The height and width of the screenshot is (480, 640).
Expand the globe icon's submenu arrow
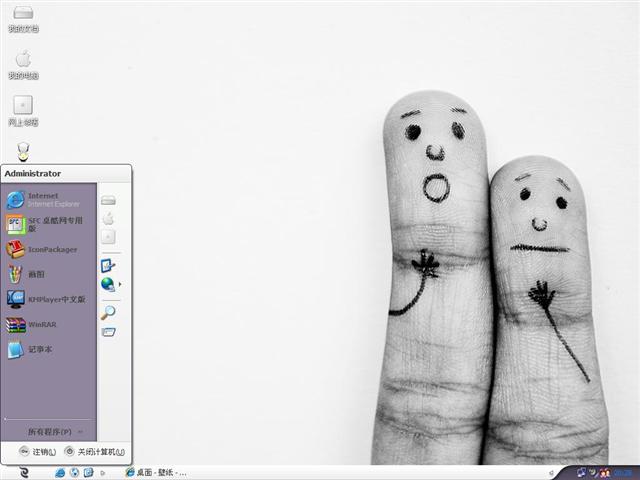120,284
